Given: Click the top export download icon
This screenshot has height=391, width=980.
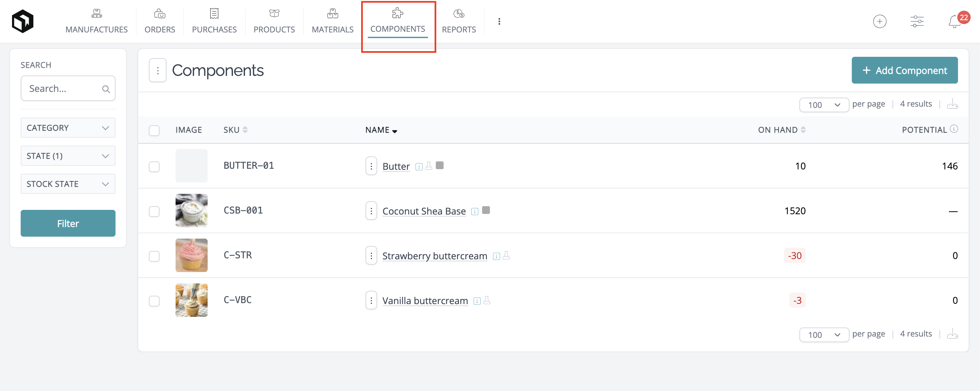Looking at the screenshot, I should (x=952, y=104).
